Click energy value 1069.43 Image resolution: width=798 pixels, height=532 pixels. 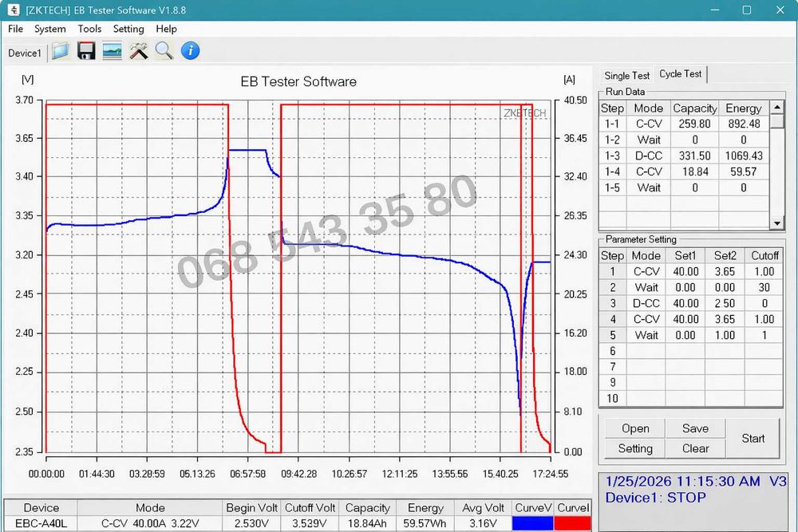click(x=744, y=156)
